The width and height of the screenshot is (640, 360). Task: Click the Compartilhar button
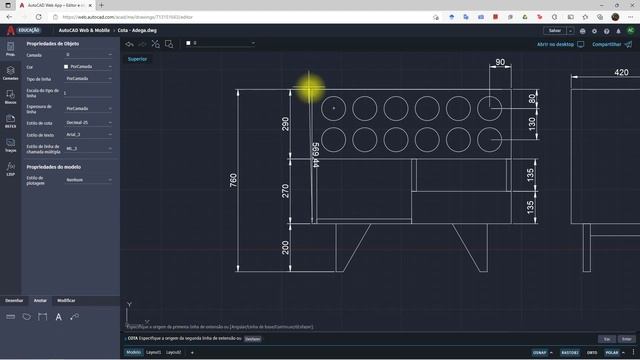pos(611,44)
